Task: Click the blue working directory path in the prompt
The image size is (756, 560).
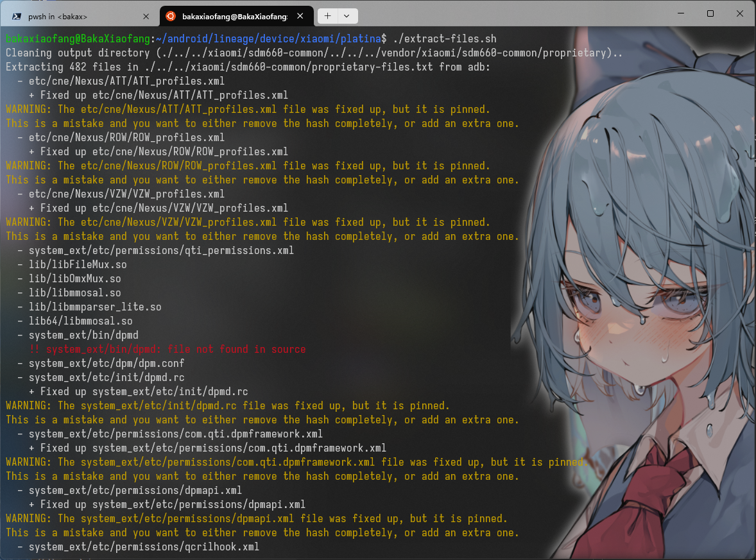Action: pyautogui.click(x=271, y=39)
